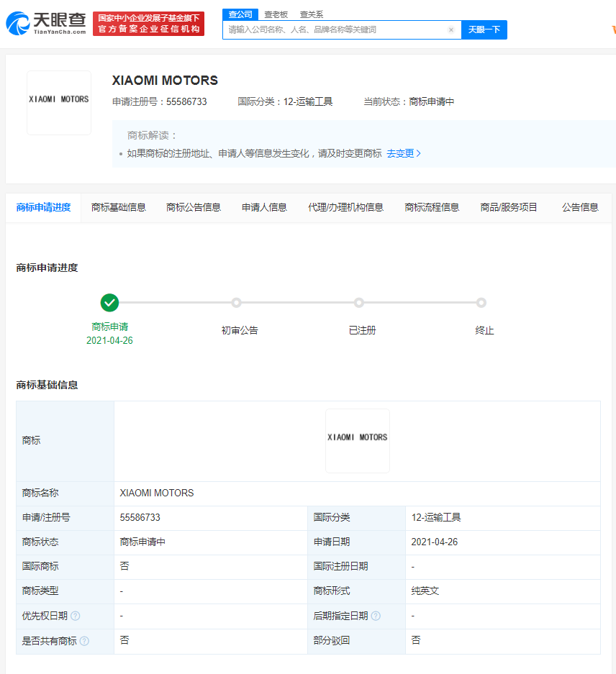616x674 pixels.
Task: Select the 查公司 search tab
Action: pyautogui.click(x=240, y=14)
